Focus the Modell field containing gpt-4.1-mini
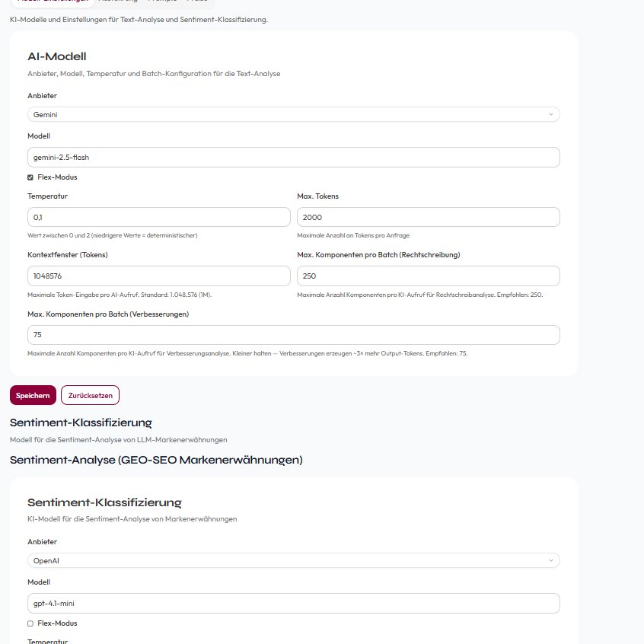Image resolution: width=644 pixels, height=644 pixels. [293, 604]
